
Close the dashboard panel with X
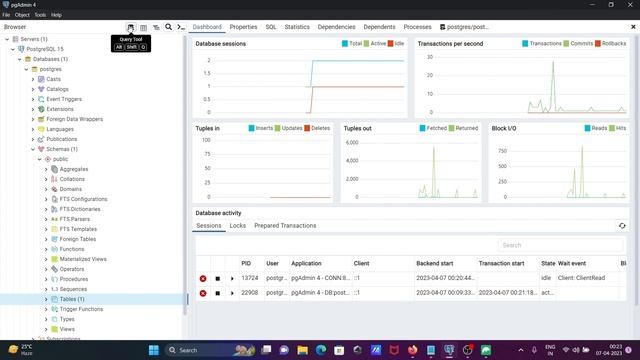(x=633, y=27)
